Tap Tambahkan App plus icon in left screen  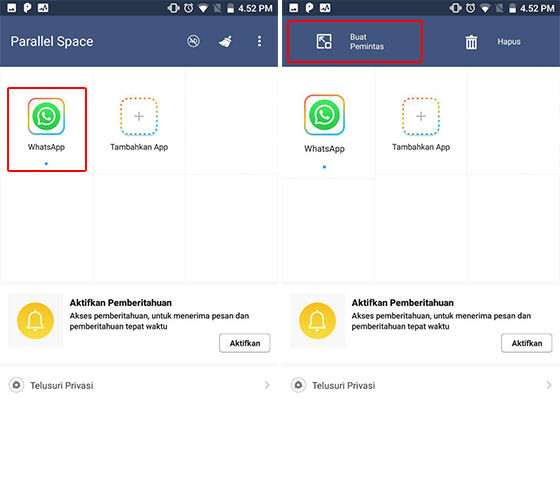139,116
